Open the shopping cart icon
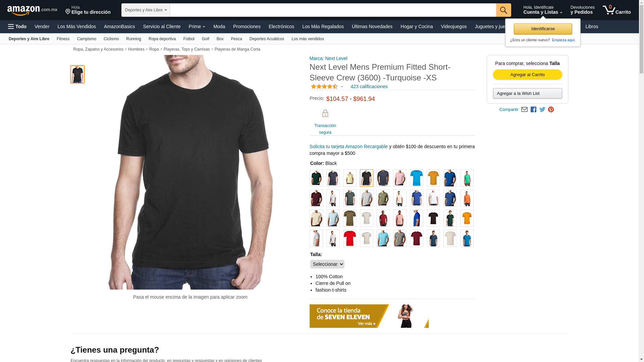 point(616,10)
